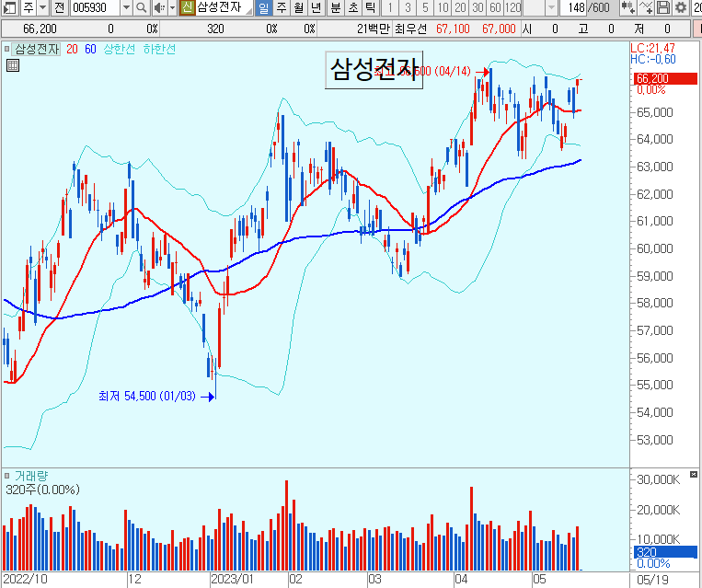Click the green 신 badge icon

coord(187,6)
